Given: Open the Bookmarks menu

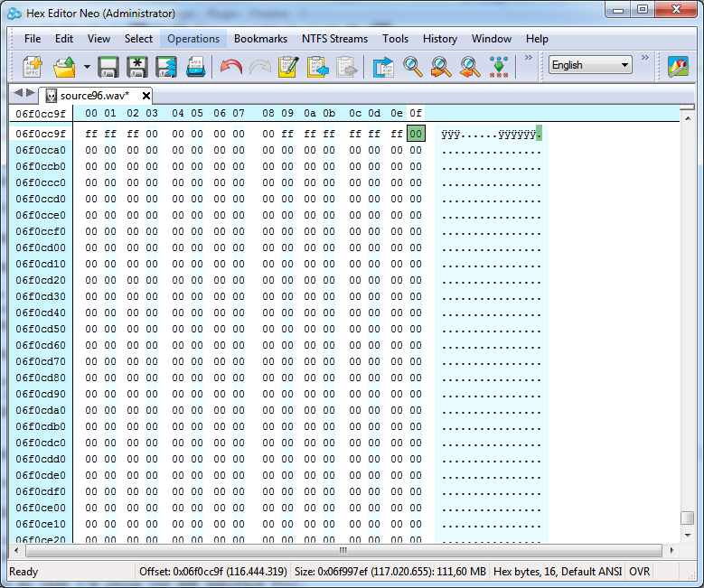Looking at the screenshot, I should 260,39.
